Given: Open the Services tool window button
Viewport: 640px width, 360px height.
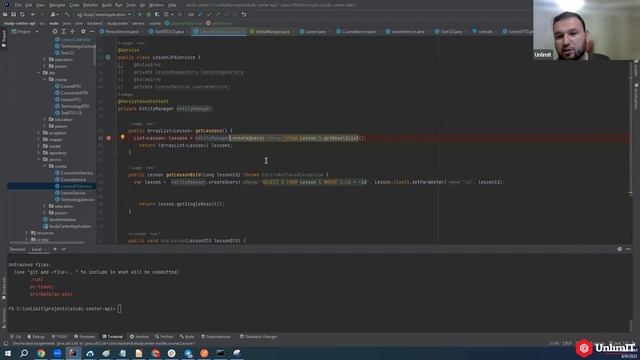Looking at the screenshot, I should click(x=140, y=337).
